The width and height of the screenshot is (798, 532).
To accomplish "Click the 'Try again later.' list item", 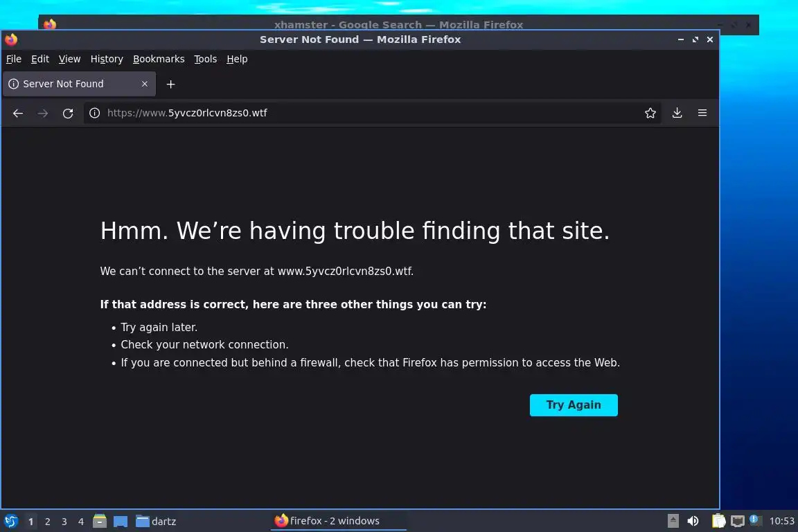I will tap(159, 328).
